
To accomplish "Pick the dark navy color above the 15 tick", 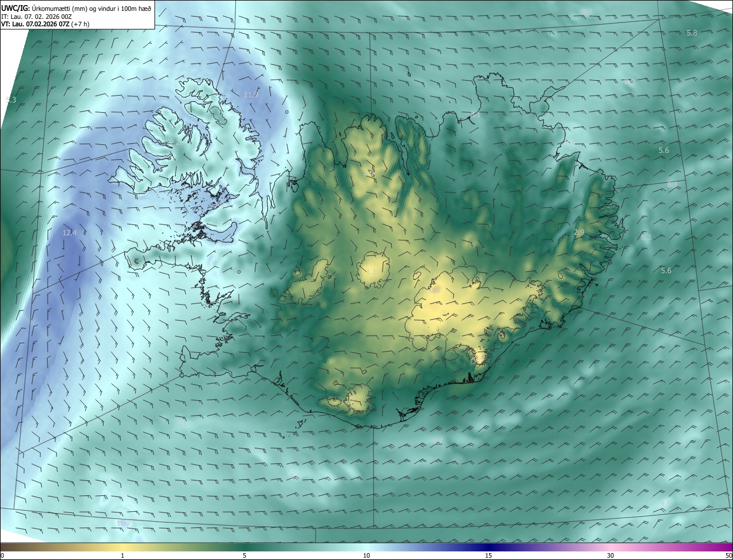I will coord(488,547).
